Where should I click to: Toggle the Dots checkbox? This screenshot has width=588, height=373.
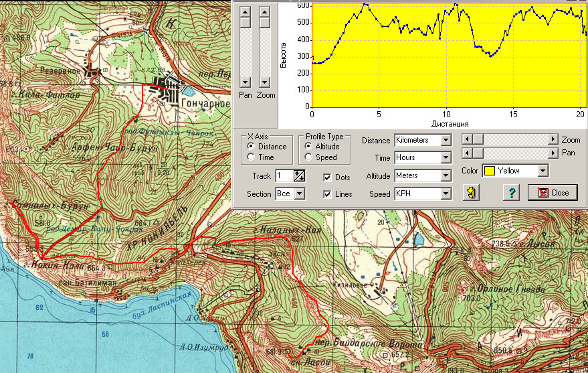(327, 177)
